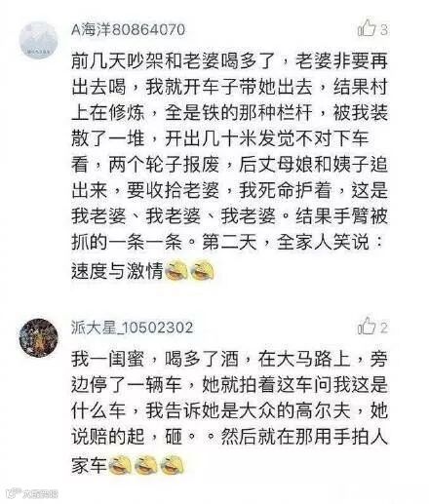Viewport: 429px width, 504px height.
Task: Tap the thumbs-up icon on 派大星's comment
Action: pos(367,326)
